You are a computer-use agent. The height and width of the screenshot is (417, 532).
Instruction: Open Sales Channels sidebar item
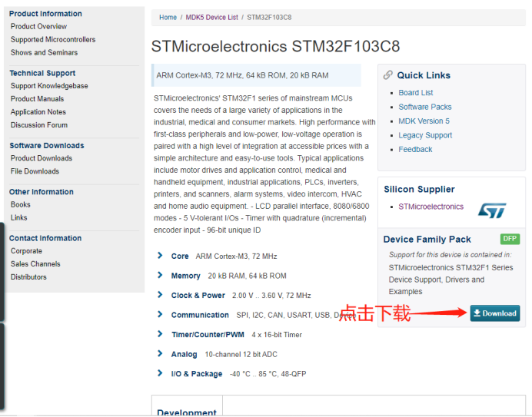[x=35, y=263]
